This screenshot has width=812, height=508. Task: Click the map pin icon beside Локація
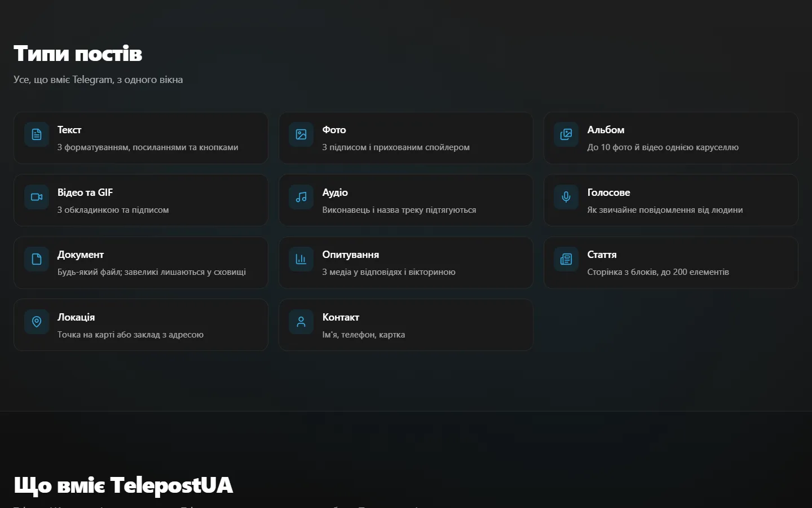(37, 322)
